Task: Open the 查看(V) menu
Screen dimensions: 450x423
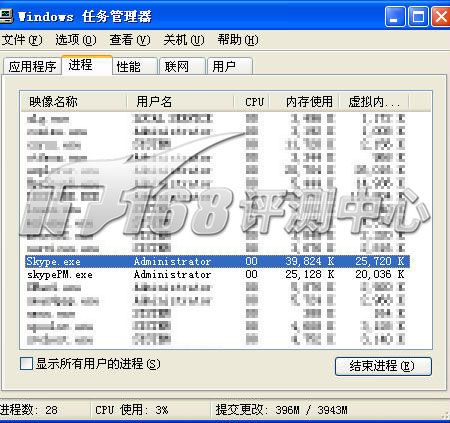Action: coord(130,40)
